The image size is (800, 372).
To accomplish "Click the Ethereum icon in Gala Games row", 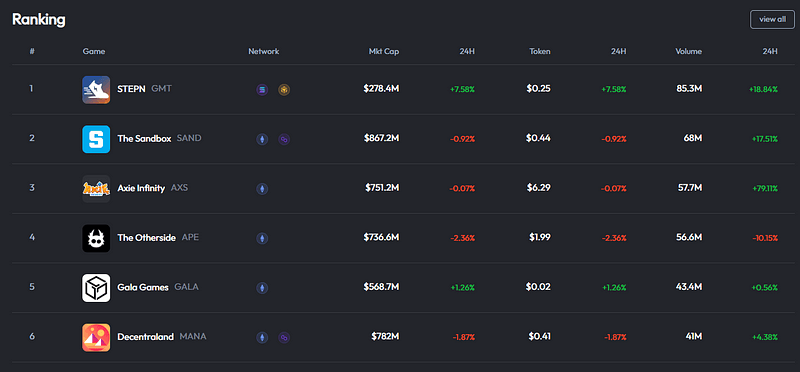I will click(x=262, y=288).
